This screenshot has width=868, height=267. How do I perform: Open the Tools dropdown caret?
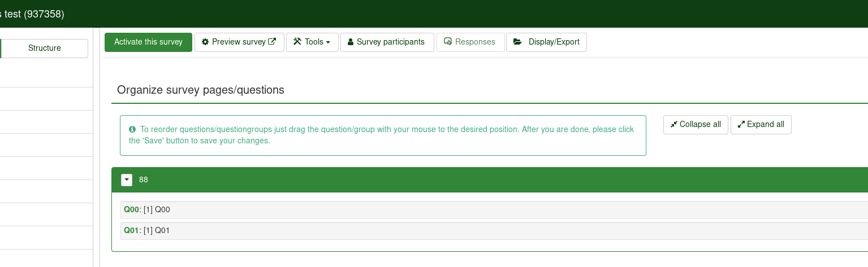328,42
